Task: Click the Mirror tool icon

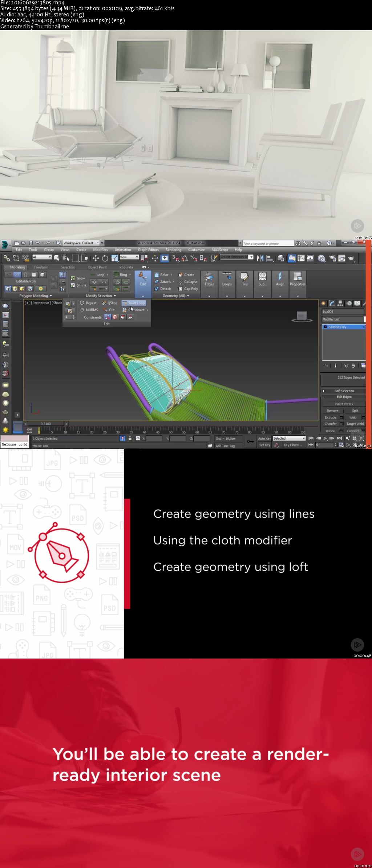Action: 260,258
